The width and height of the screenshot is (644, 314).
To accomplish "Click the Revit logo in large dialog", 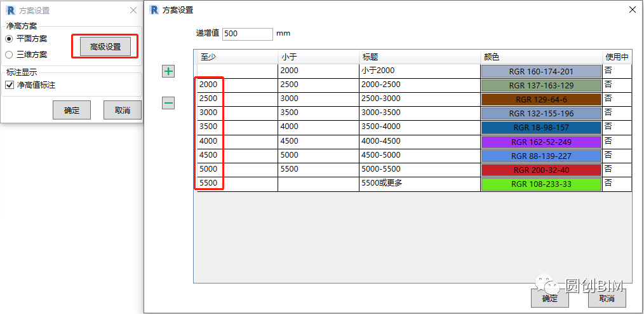I will click(154, 10).
